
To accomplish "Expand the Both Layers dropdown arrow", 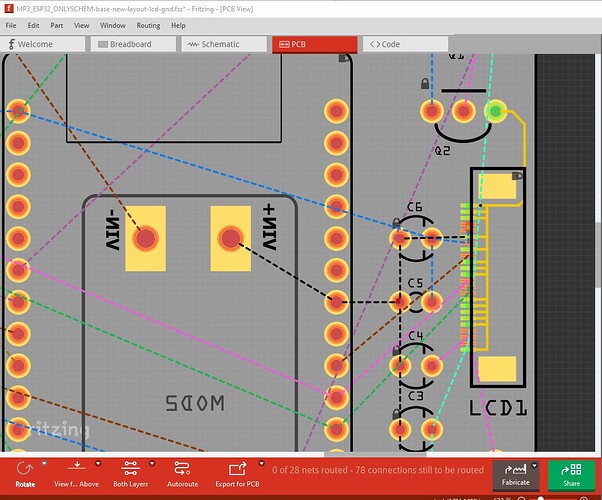I will pos(152,464).
